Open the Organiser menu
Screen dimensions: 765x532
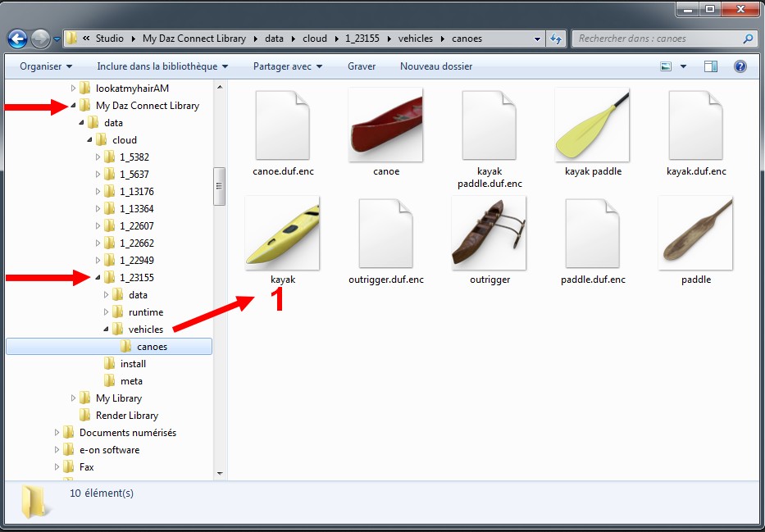[x=46, y=66]
